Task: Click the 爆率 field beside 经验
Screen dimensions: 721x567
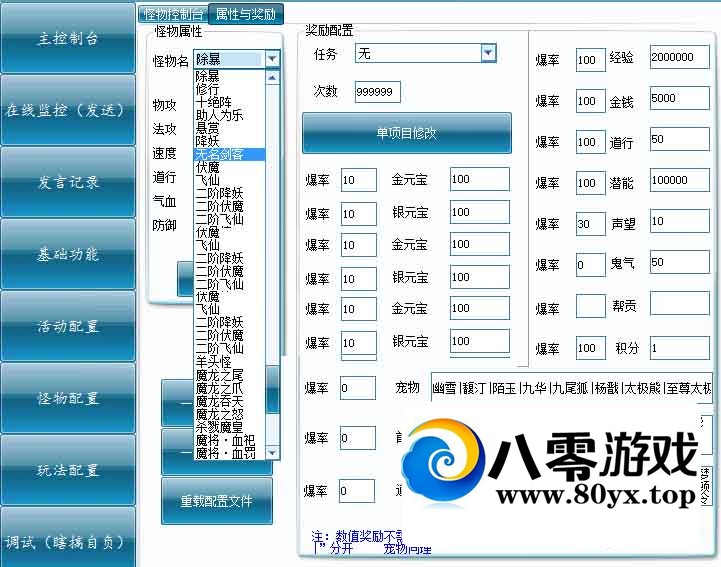Action: 590,60
